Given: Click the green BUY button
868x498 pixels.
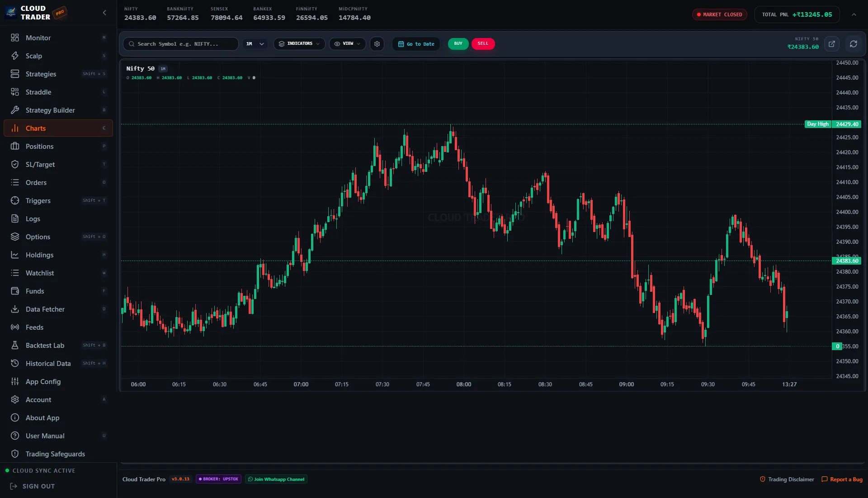Looking at the screenshot, I should pyautogui.click(x=458, y=44).
